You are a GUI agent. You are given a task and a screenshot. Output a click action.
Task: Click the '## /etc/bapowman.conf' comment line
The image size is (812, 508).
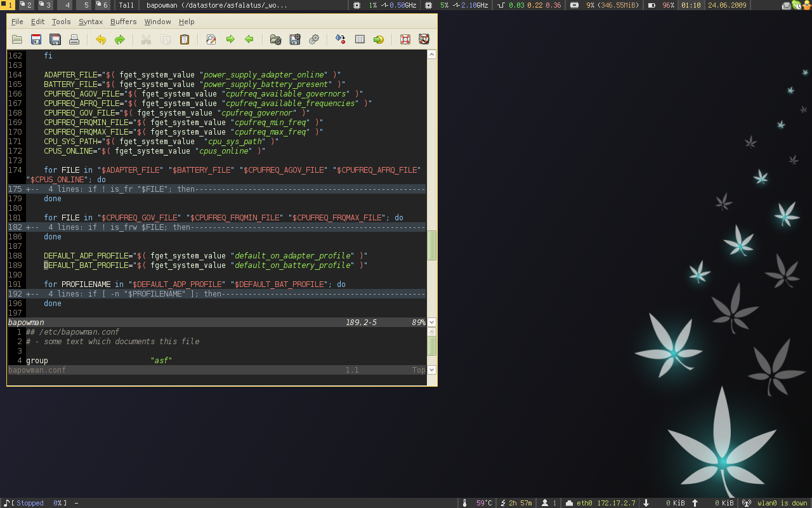coord(72,332)
